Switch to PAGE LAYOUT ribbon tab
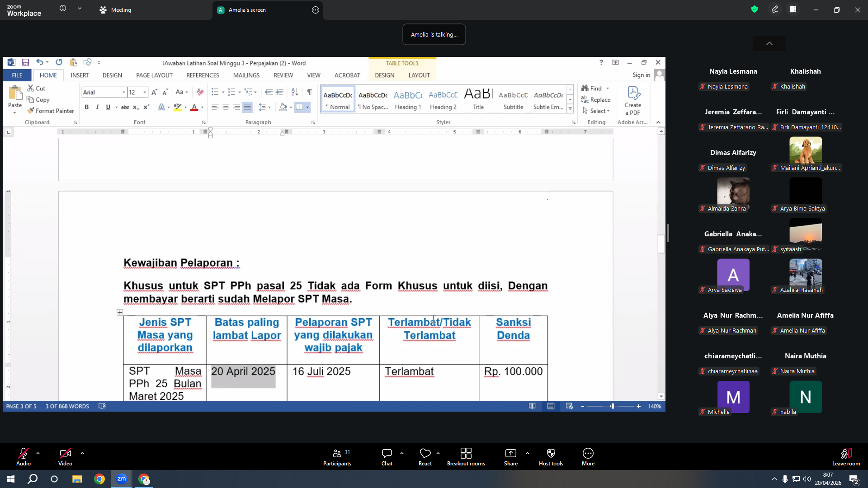 [x=154, y=75]
